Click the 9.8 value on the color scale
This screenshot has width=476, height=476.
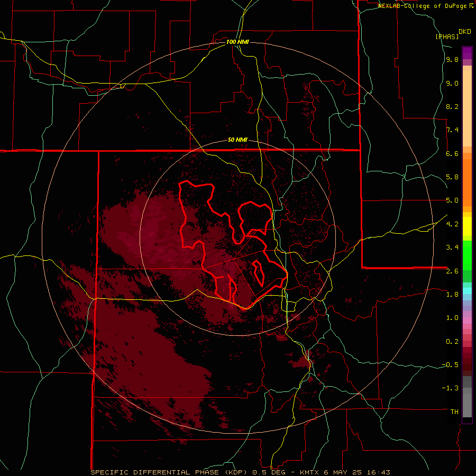[x=452, y=59]
